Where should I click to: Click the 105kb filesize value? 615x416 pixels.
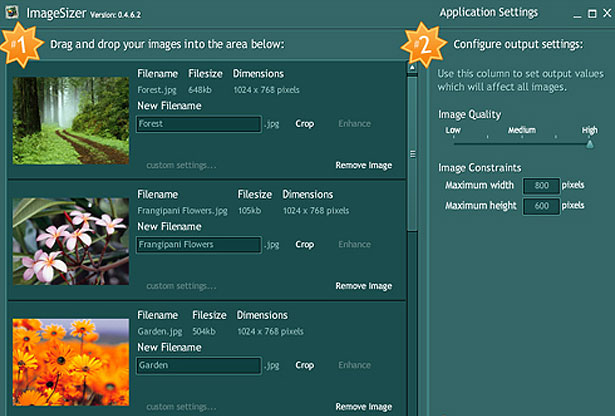(x=249, y=211)
